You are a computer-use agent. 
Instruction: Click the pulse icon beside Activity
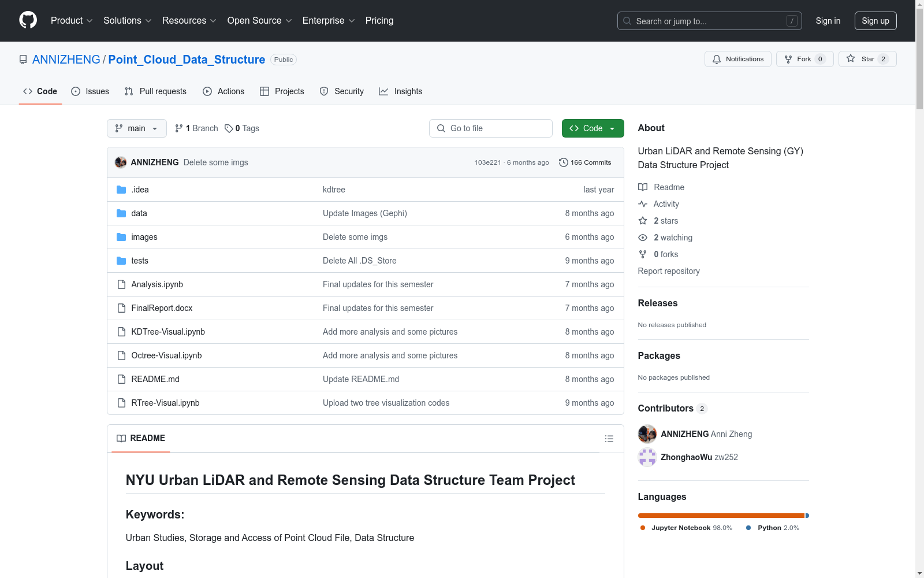[643, 204]
